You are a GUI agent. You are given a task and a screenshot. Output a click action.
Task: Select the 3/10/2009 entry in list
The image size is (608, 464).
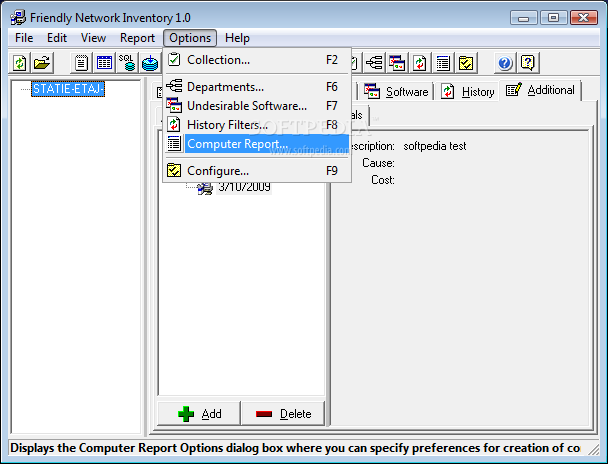(244, 187)
